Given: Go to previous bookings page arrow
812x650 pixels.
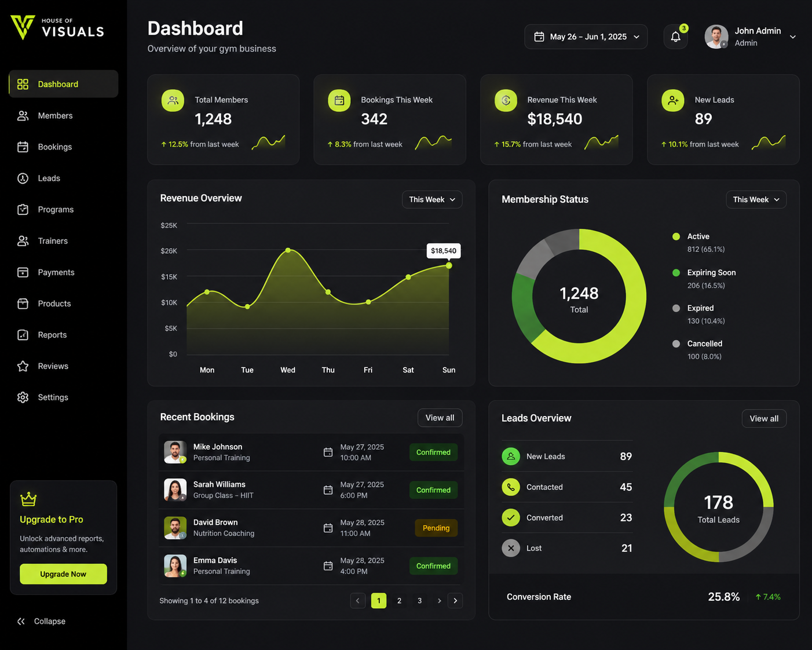Looking at the screenshot, I should coord(358,601).
